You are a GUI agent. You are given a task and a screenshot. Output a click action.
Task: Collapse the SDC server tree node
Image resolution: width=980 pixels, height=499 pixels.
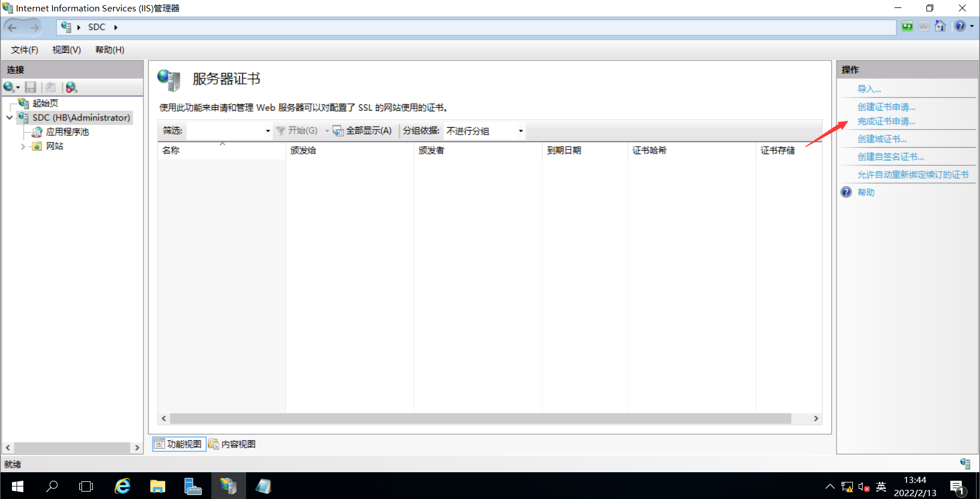point(9,117)
